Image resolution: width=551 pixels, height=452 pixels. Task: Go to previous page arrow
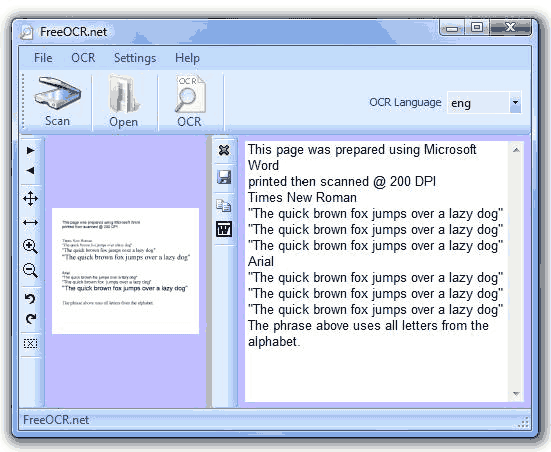coord(31,170)
